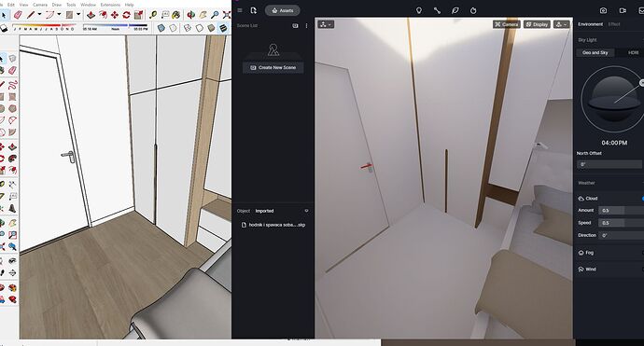Select the Push/Pull tool
644x346 pixels.
tap(91, 15)
